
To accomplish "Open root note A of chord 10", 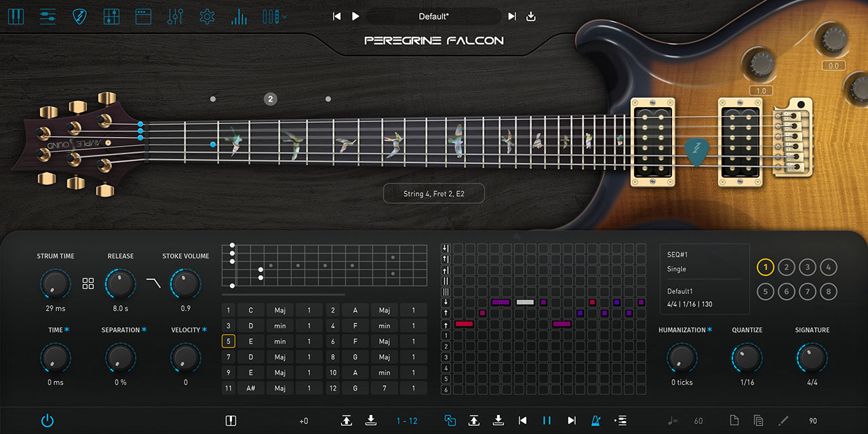I will [355, 373].
